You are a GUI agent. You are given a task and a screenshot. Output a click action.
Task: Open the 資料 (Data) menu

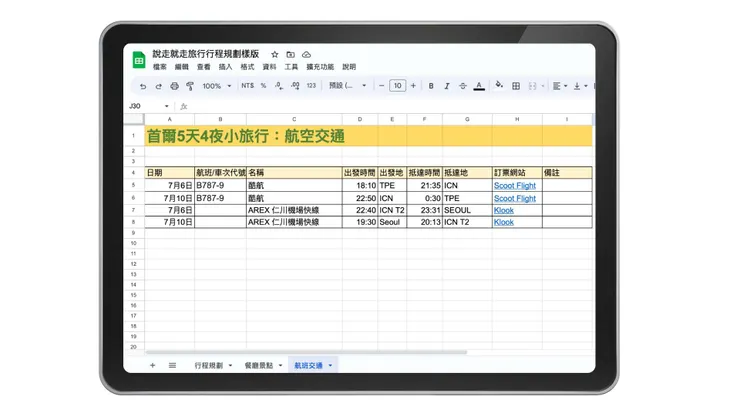click(269, 67)
